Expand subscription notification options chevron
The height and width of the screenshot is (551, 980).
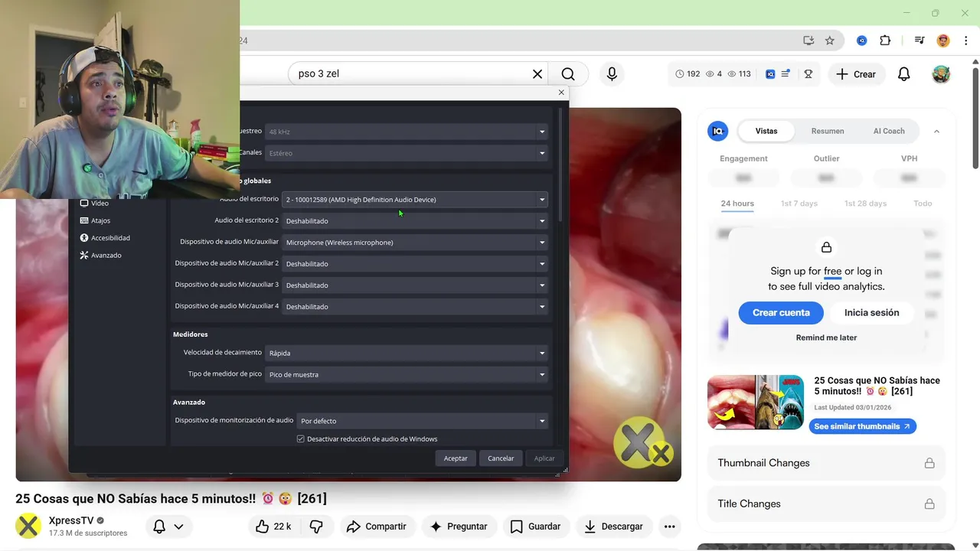point(178,527)
